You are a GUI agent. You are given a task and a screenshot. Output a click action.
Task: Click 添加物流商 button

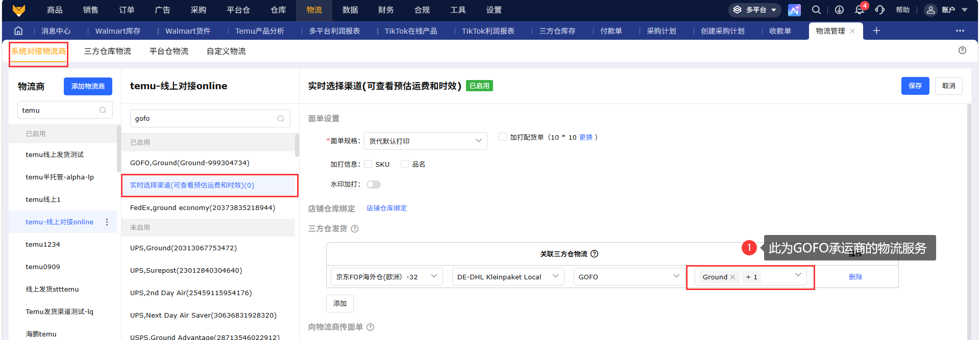tap(88, 86)
